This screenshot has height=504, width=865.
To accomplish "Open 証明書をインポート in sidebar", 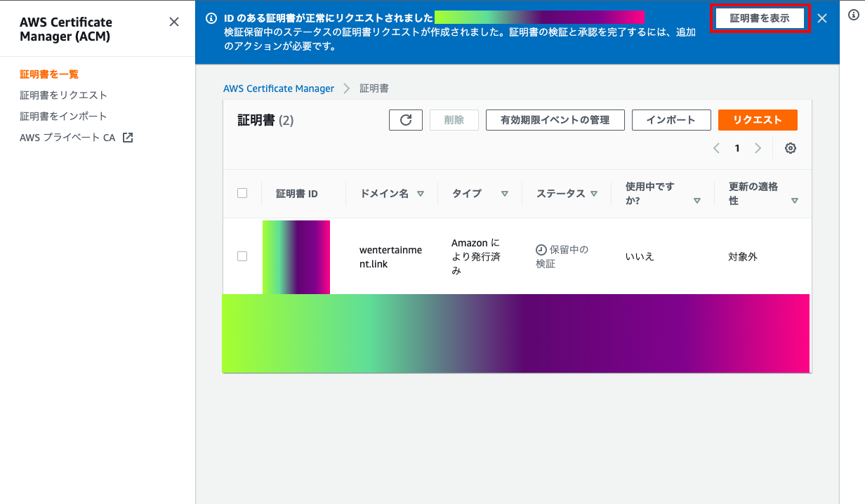I will pyautogui.click(x=63, y=116).
